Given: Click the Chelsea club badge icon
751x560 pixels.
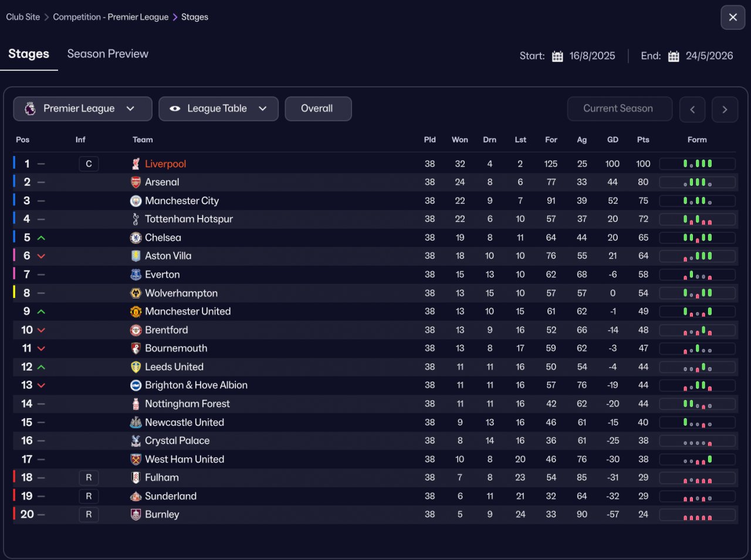Looking at the screenshot, I should pyautogui.click(x=136, y=238).
